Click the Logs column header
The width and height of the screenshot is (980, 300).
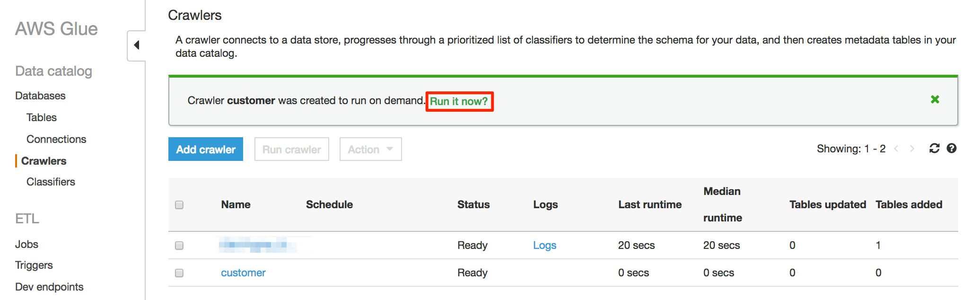pos(545,204)
